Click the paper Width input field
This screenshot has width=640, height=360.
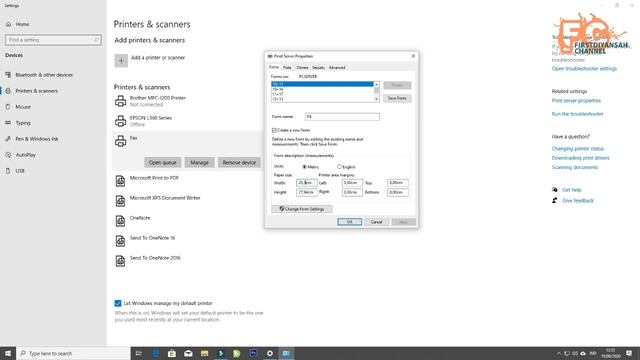pyautogui.click(x=307, y=182)
